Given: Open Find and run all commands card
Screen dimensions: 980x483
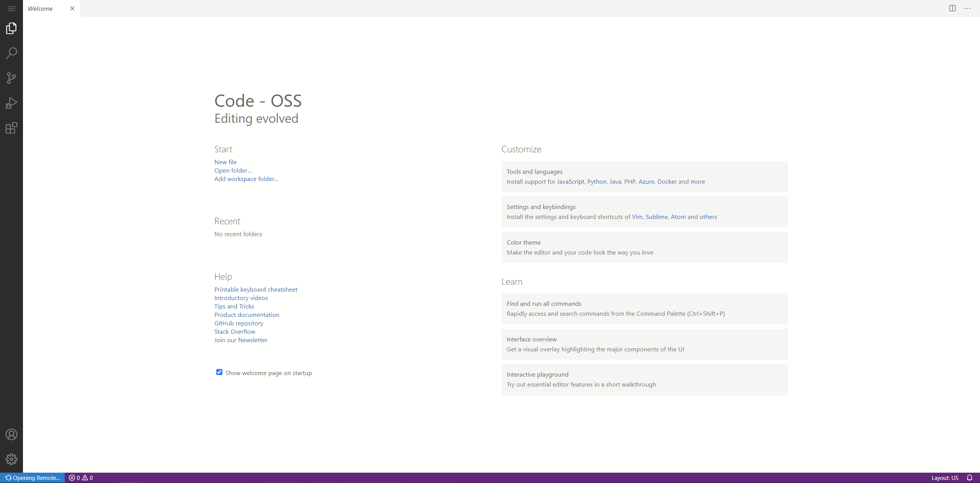Looking at the screenshot, I should [x=645, y=308].
